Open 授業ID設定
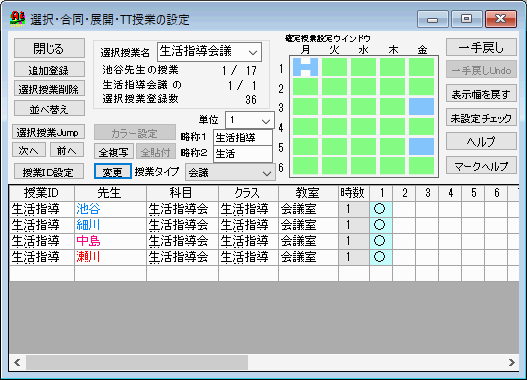 coord(48,172)
